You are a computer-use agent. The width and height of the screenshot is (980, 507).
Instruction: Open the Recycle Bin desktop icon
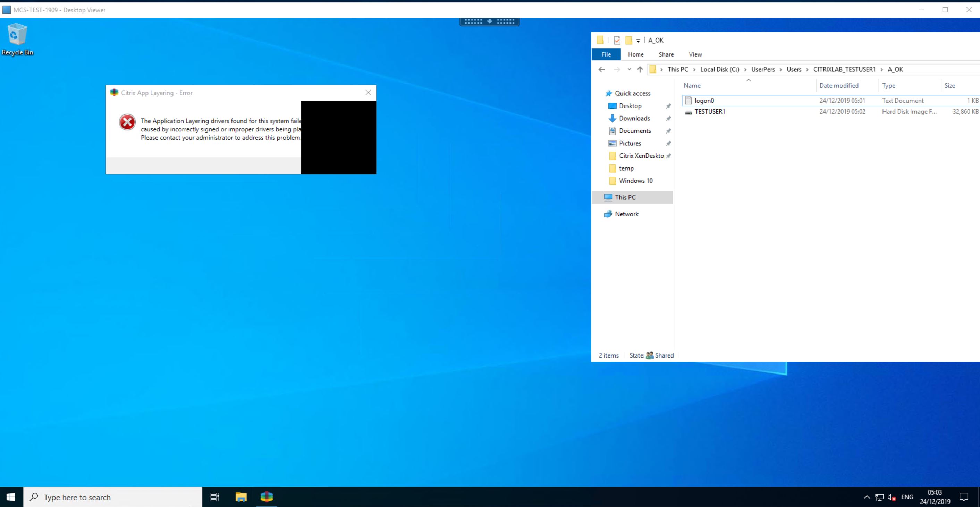[17, 40]
